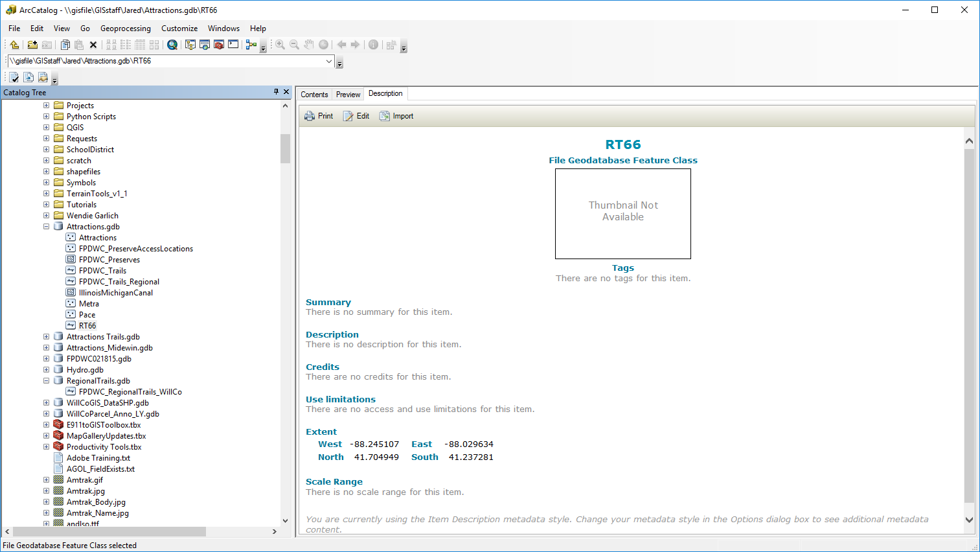Open the Python window
Image resolution: width=980 pixels, height=552 pixels.
[x=233, y=45]
